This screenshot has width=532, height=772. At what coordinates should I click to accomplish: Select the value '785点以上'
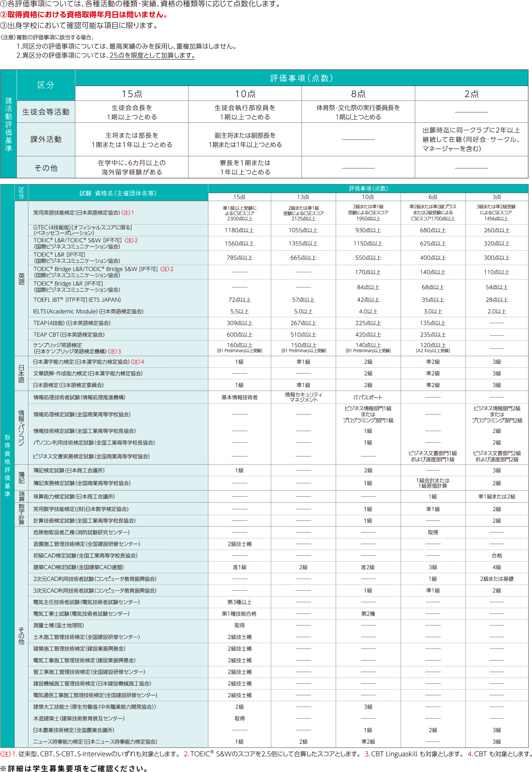(239, 258)
